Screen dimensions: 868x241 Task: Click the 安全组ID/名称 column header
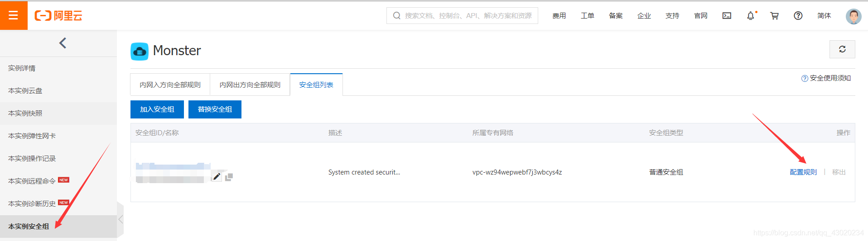click(x=157, y=133)
